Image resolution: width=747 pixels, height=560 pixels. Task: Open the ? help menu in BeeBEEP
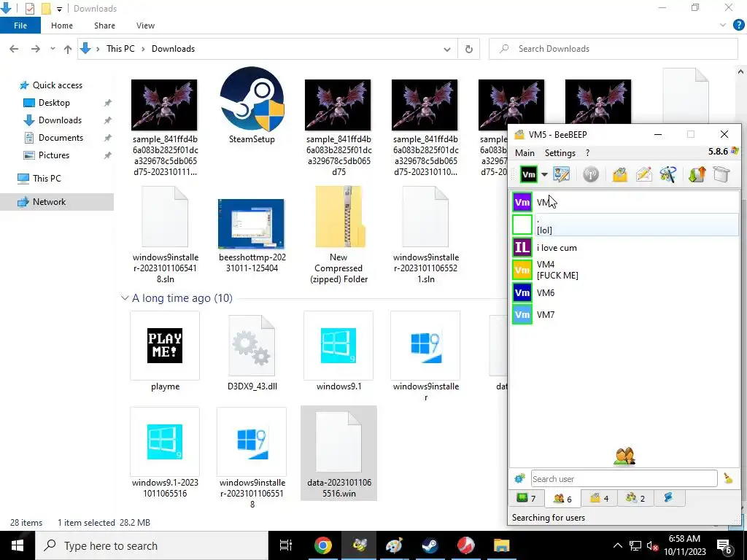point(587,153)
